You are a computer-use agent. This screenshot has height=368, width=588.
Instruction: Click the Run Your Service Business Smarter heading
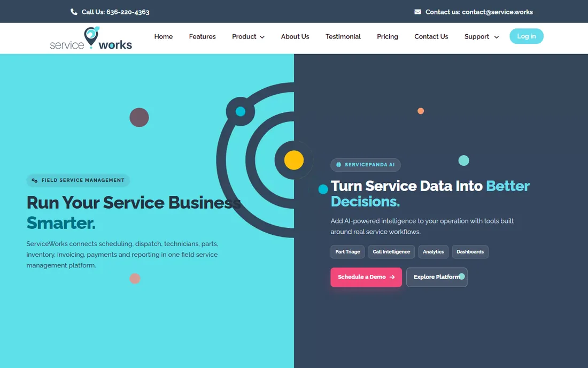coord(134,213)
